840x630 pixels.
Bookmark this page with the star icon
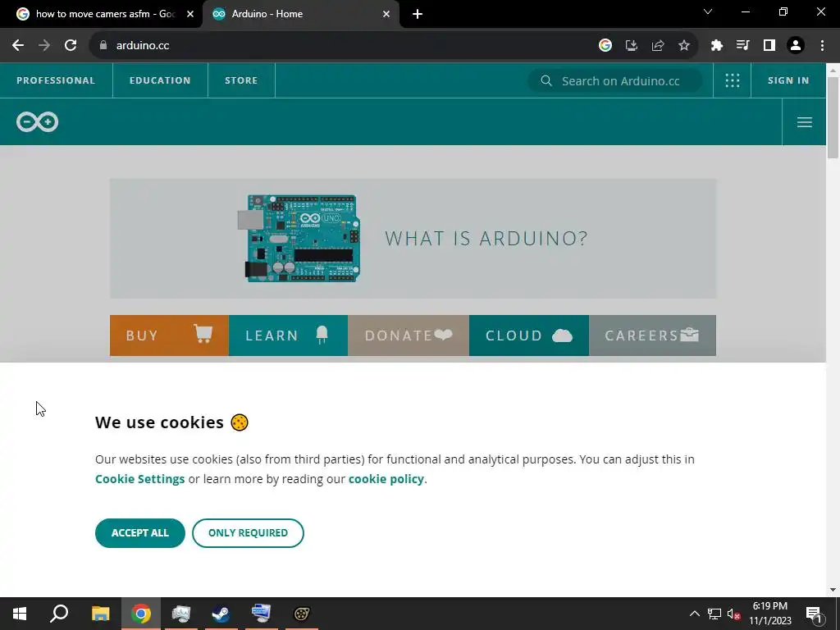coord(683,46)
